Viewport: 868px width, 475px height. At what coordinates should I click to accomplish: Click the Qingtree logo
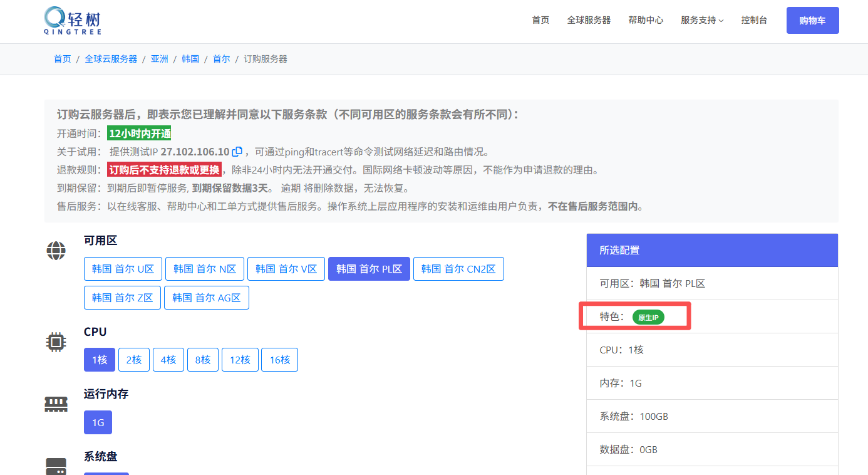73,20
